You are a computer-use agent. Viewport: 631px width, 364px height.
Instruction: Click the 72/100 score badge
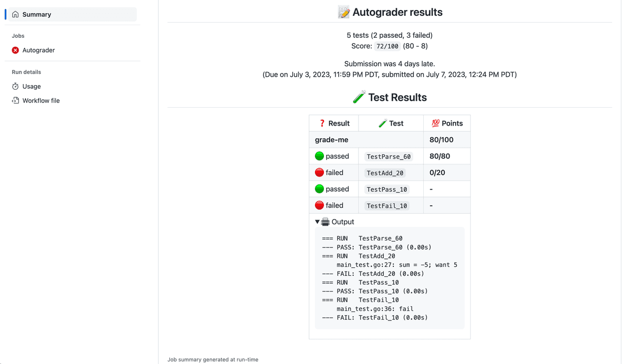click(x=387, y=46)
